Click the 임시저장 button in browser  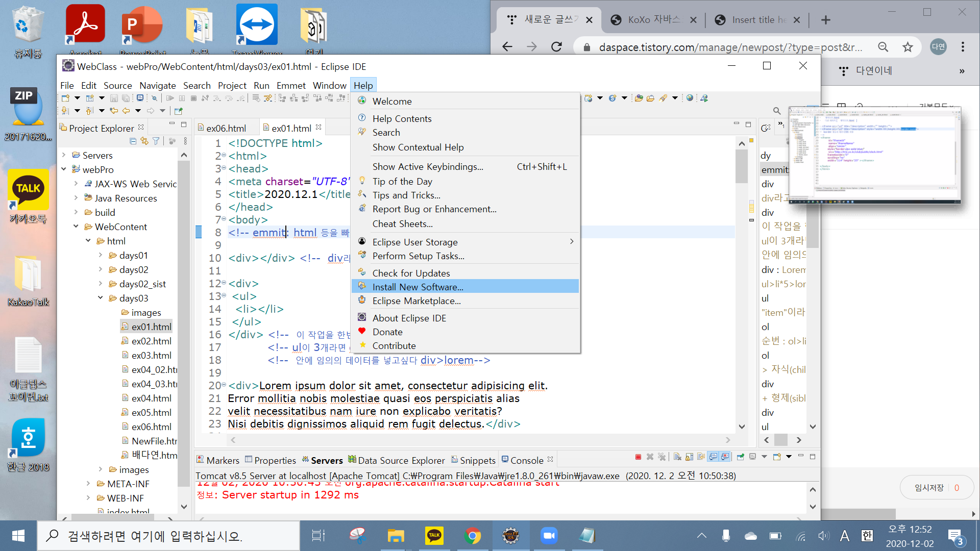point(929,488)
